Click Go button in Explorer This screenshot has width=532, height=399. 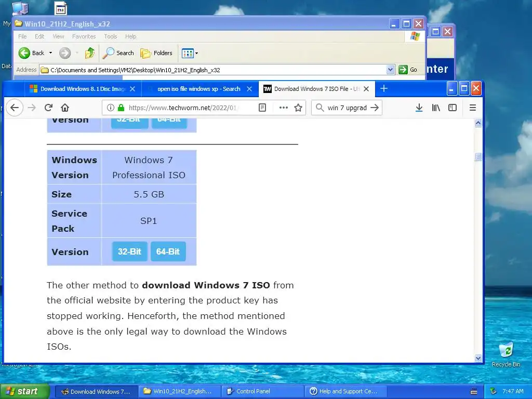[408, 70]
